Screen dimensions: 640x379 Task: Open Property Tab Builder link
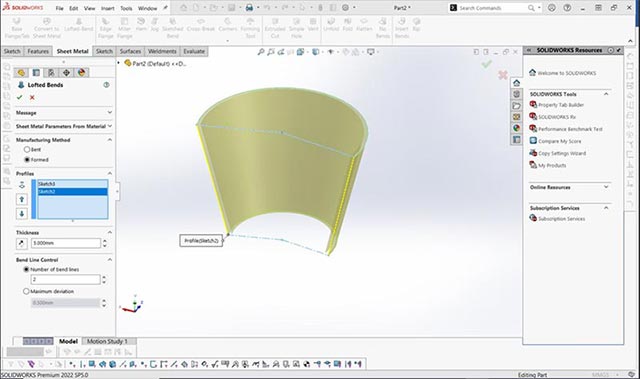click(x=561, y=105)
